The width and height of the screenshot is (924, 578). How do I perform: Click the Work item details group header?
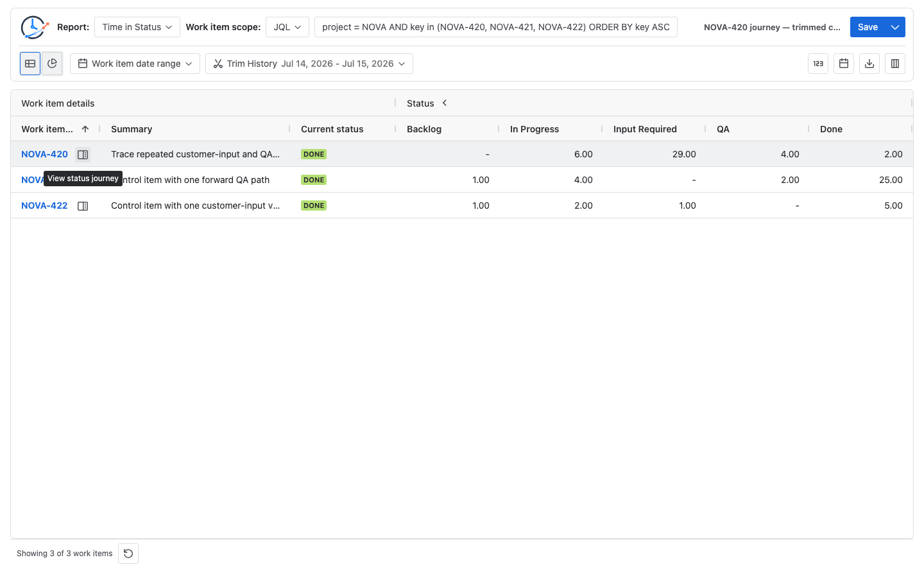pyautogui.click(x=58, y=103)
